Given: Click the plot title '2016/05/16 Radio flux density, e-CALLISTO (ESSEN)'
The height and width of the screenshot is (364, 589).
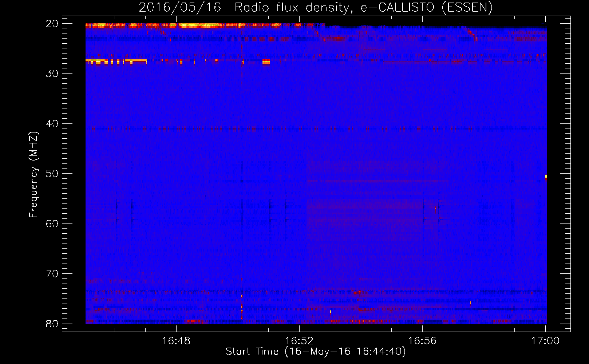Looking at the screenshot, I should tap(316, 7).
